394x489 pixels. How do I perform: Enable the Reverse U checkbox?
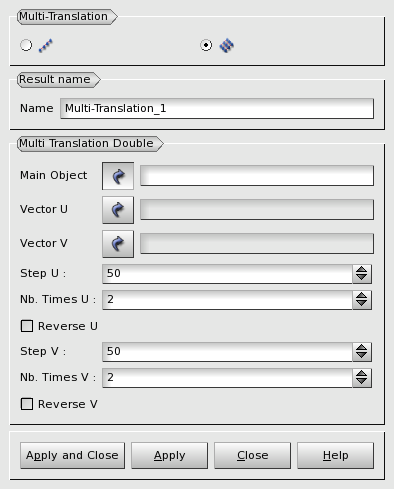27,326
